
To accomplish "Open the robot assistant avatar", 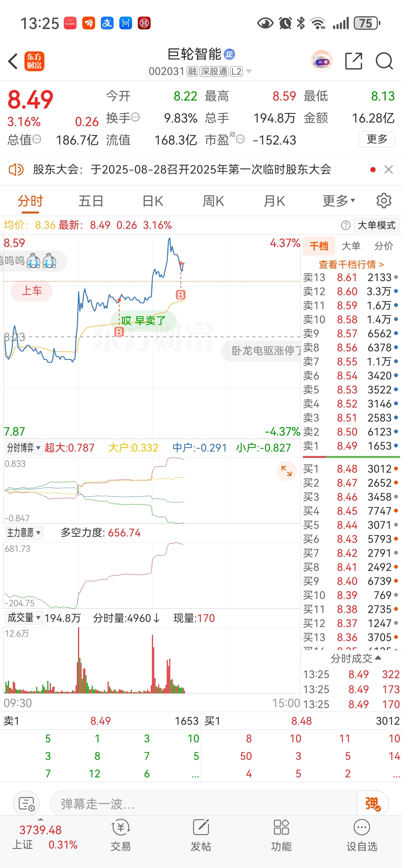I will tap(322, 61).
